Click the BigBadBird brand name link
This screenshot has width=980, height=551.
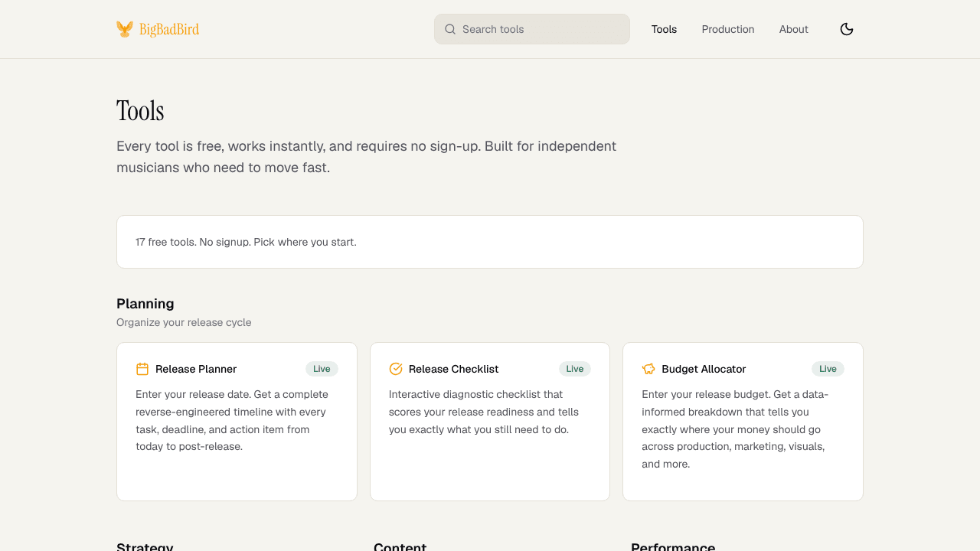coord(169,29)
